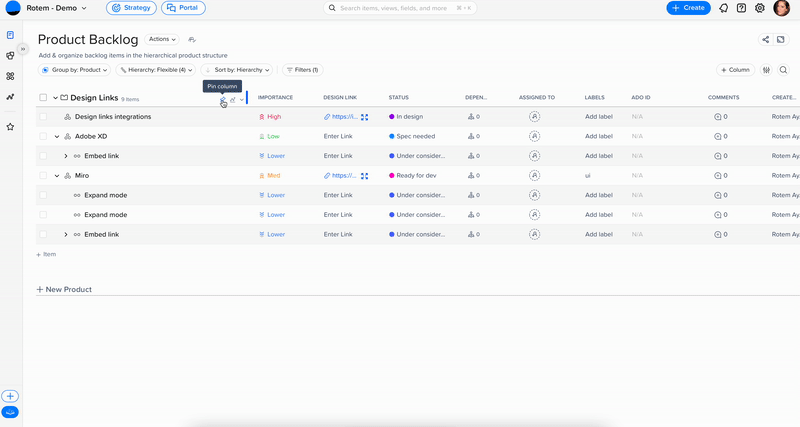Viewport: 800px width, 427px height.
Task: Click the view settings sliders icon
Action: [x=767, y=70]
